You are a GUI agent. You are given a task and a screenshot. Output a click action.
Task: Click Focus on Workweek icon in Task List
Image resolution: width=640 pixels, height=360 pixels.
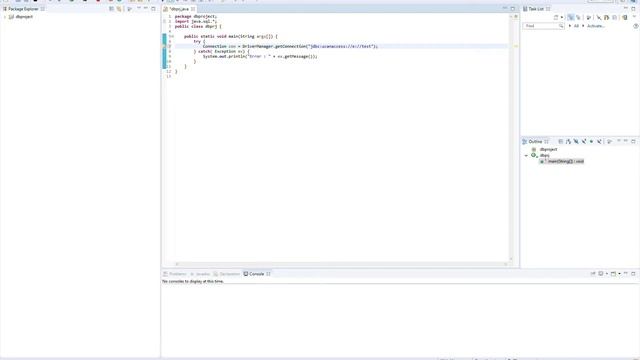[x=588, y=18]
